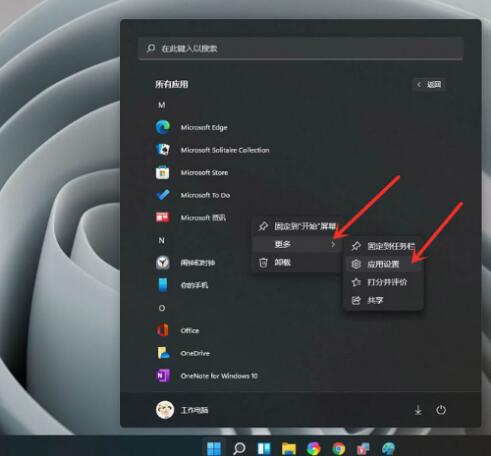Choose 卸载 in the context menu

tap(297, 263)
